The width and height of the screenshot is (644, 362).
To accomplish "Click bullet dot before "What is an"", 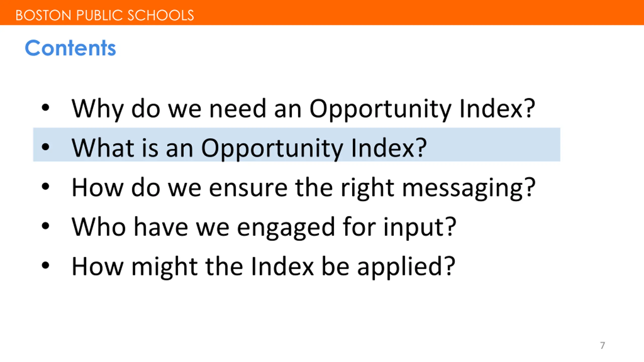I will 46,147.
